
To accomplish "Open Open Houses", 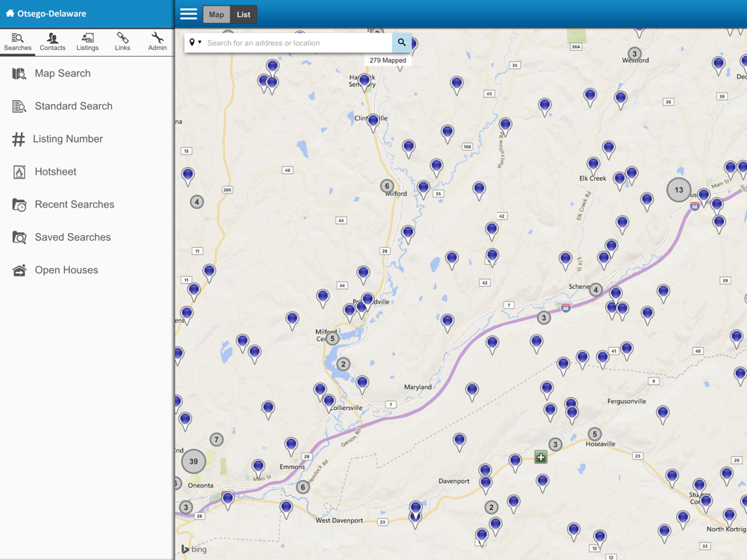I will (x=66, y=270).
